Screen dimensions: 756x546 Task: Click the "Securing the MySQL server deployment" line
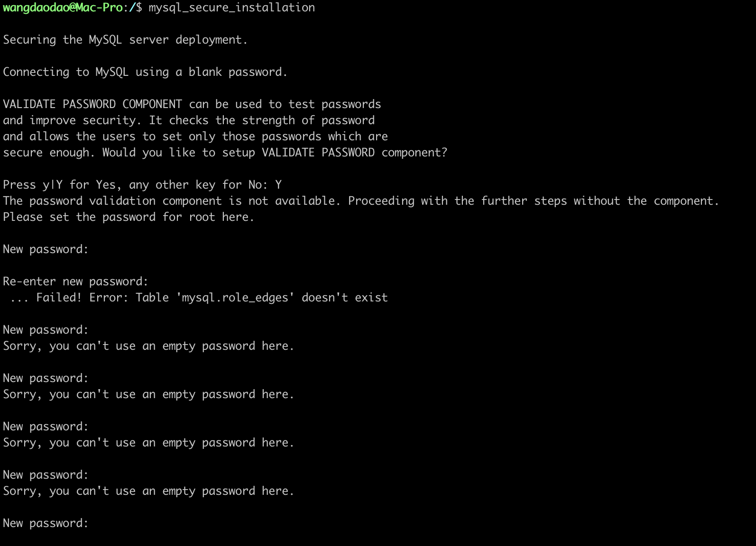(125, 40)
